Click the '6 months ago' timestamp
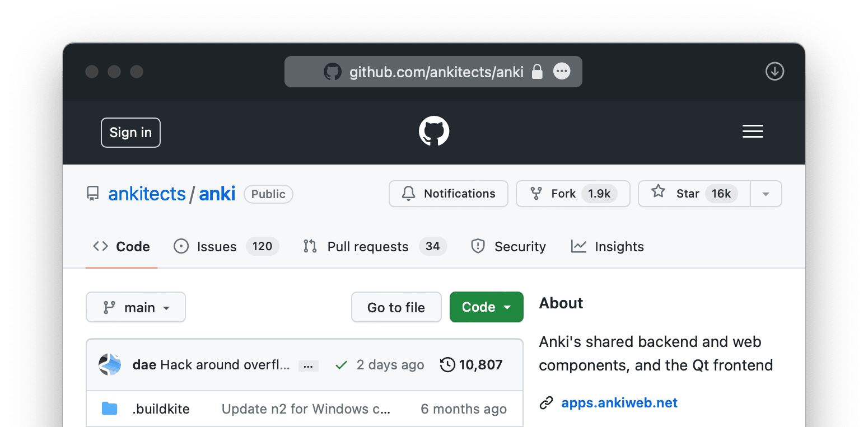 (464, 409)
